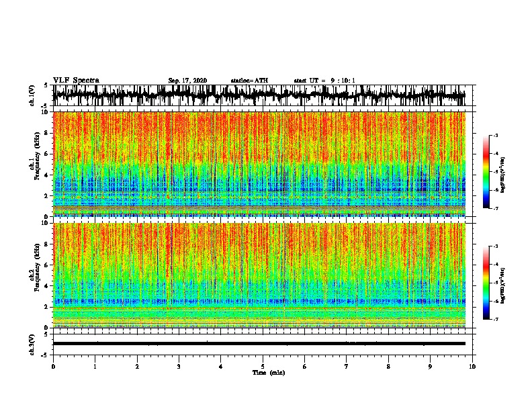Click time-axis tick label "3"

[179, 367]
